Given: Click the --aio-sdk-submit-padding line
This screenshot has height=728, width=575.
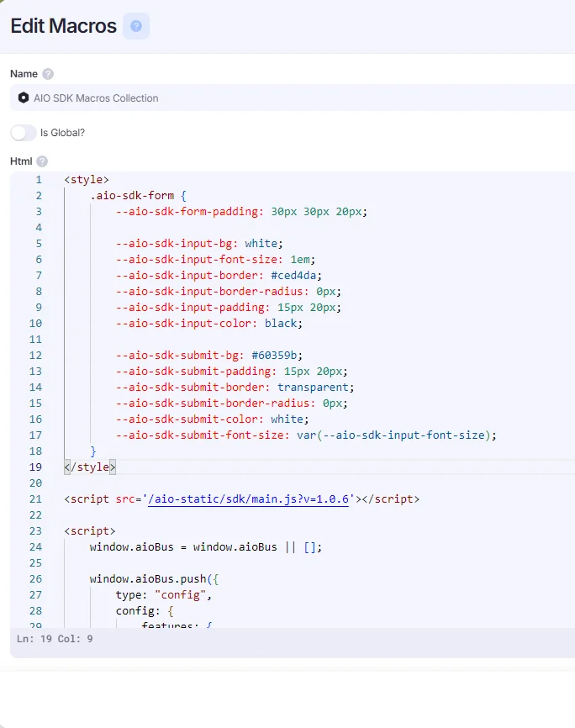Looking at the screenshot, I should tap(232, 372).
